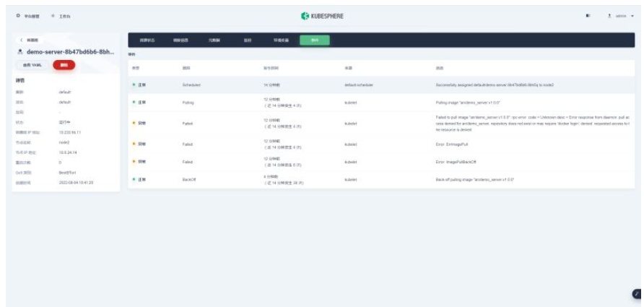
Task: Open the 工作台 workbench icon in header
Action: (53, 16)
